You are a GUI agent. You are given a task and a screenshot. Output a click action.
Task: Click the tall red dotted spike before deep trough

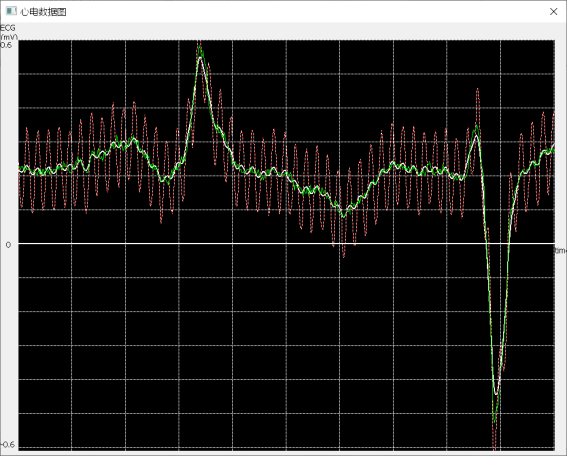tap(478, 90)
